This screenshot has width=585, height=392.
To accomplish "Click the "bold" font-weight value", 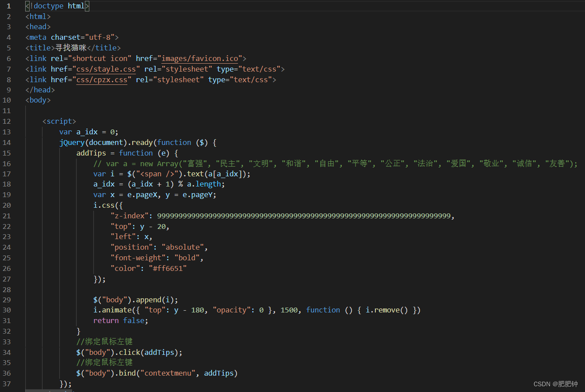I will tap(187, 258).
